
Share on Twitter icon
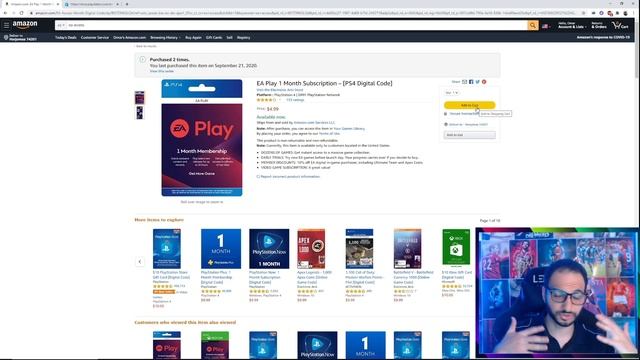[x=478, y=82]
